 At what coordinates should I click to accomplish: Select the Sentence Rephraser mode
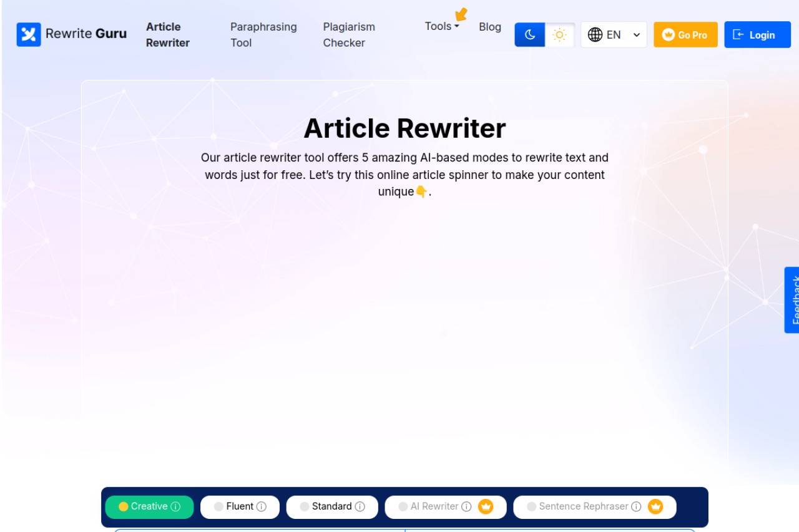(x=594, y=507)
